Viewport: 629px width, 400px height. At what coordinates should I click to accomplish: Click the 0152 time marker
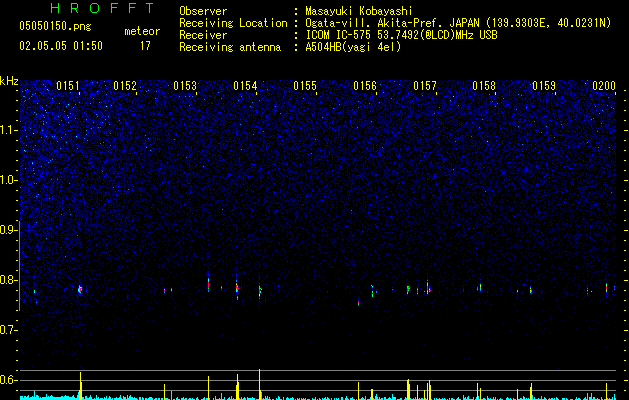point(125,86)
